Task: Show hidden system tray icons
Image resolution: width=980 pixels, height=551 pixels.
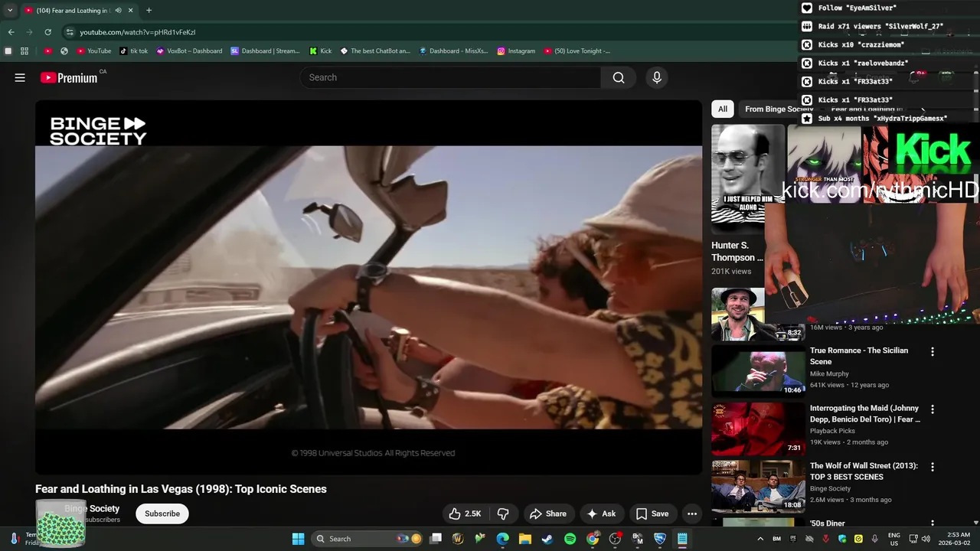Action: (x=760, y=539)
